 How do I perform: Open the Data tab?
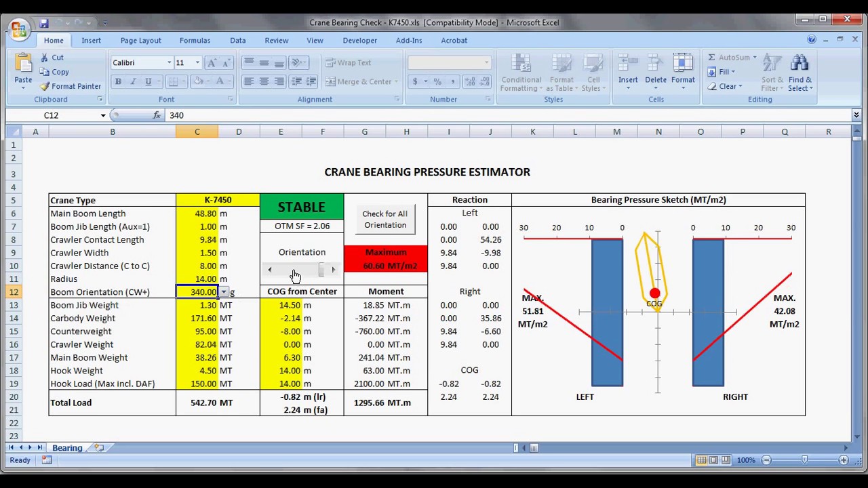click(237, 41)
